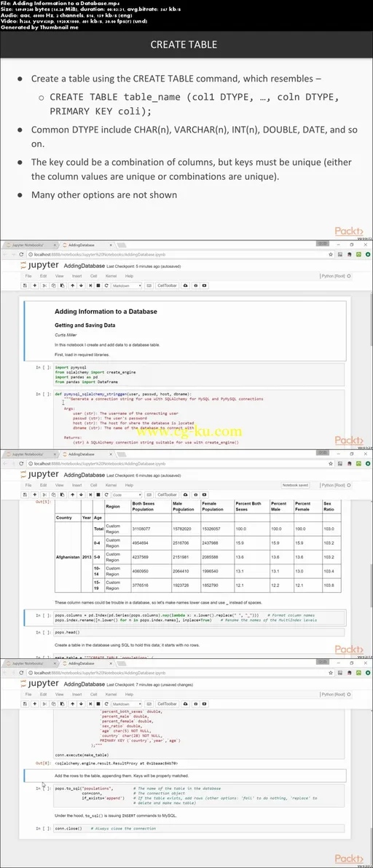This screenshot has width=373, height=868.
Task: Click 'Notebook saved' notification in 6-minutes-ago frame
Action: [295, 485]
